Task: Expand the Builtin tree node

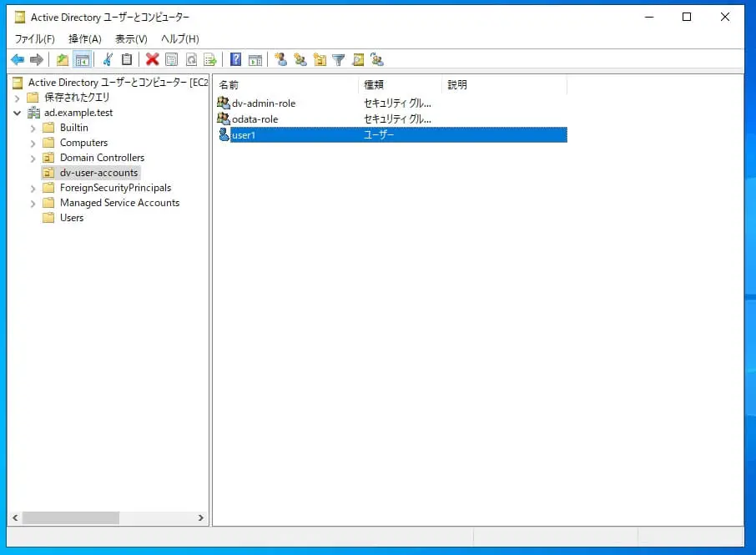Action: coord(33,129)
